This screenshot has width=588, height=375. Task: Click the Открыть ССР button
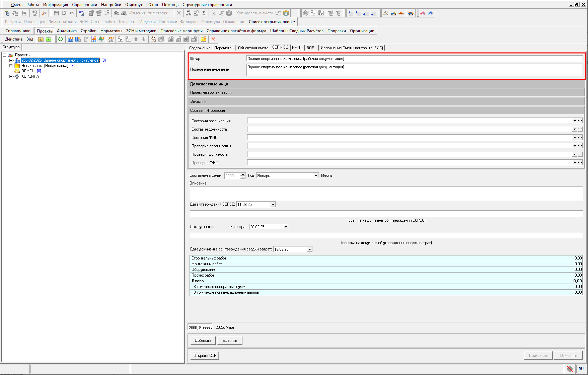coord(205,356)
